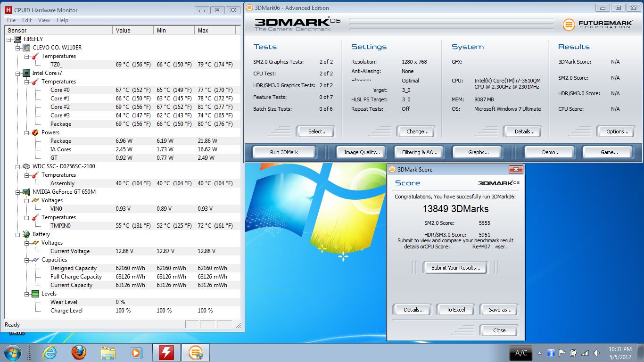644x362 pixels.
Task: Click Details... button under System
Action: [x=523, y=132]
